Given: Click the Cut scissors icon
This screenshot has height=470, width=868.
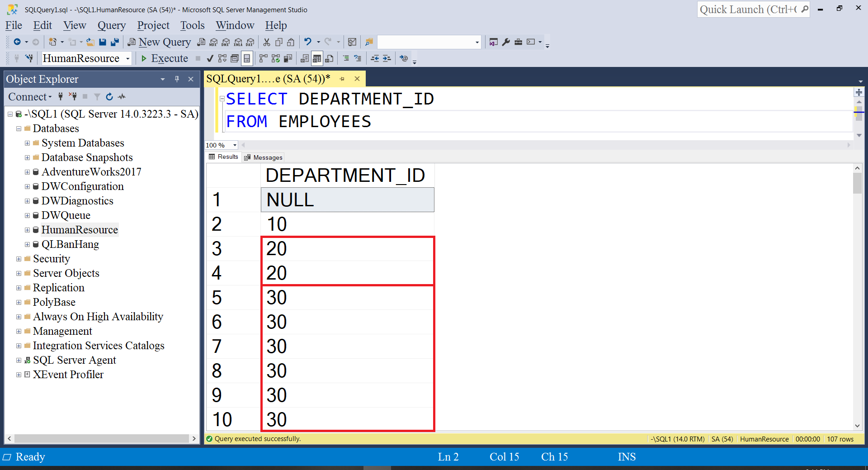Looking at the screenshot, I should (x=267, y=42).
